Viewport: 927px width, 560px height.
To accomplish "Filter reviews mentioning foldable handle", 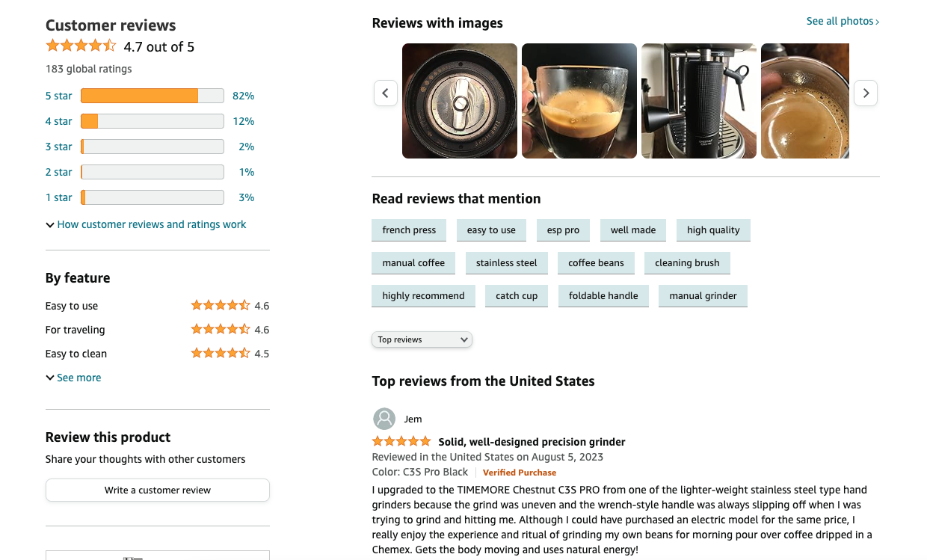I will 603,296.
